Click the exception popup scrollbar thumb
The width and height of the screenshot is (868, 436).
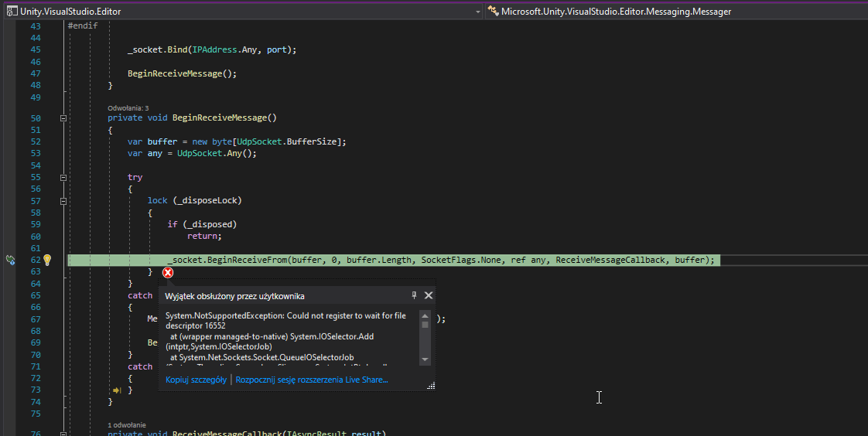[425, 325]
